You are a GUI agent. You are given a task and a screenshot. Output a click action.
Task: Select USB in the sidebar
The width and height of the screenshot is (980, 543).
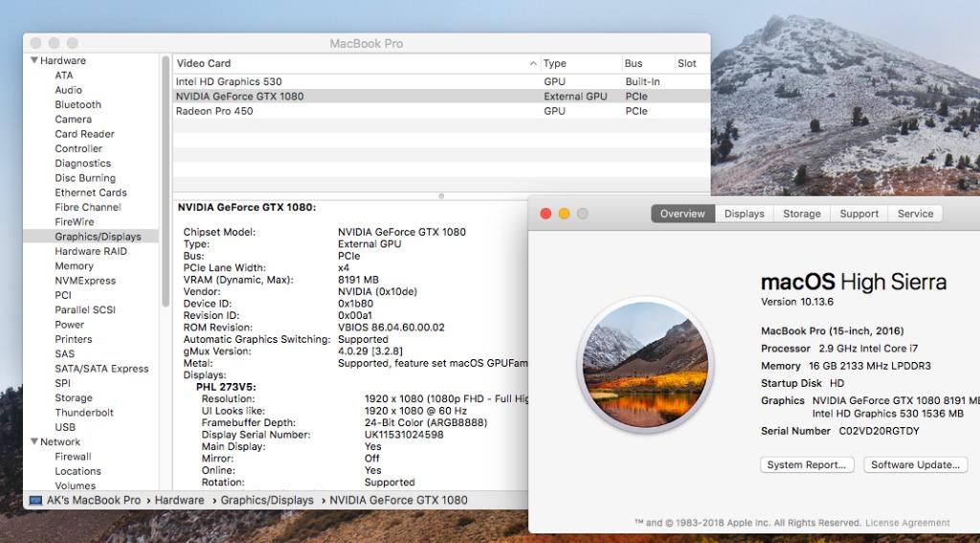pos(65,427)
